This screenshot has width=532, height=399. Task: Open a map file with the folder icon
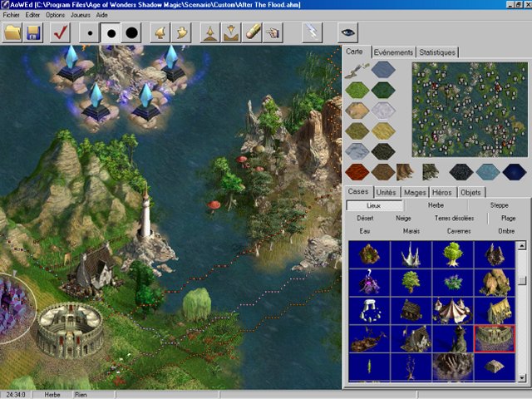pyautogui.click(x=12, y=33)
